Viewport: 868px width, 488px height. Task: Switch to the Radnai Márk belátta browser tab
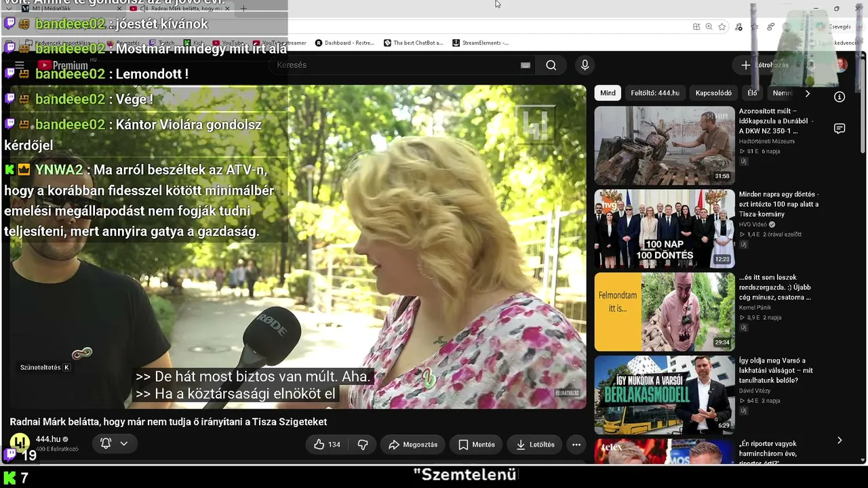(180, 9)
